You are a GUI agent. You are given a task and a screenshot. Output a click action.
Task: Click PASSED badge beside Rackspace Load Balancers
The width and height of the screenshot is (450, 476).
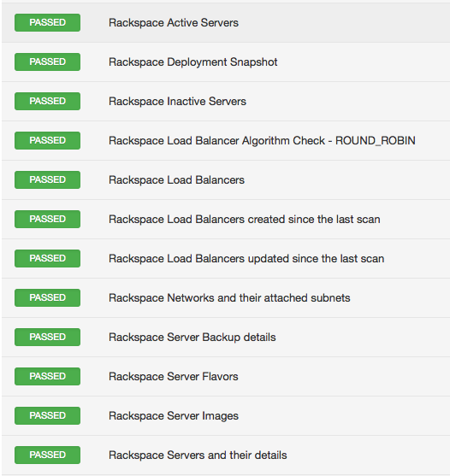[x=47, y=179]
